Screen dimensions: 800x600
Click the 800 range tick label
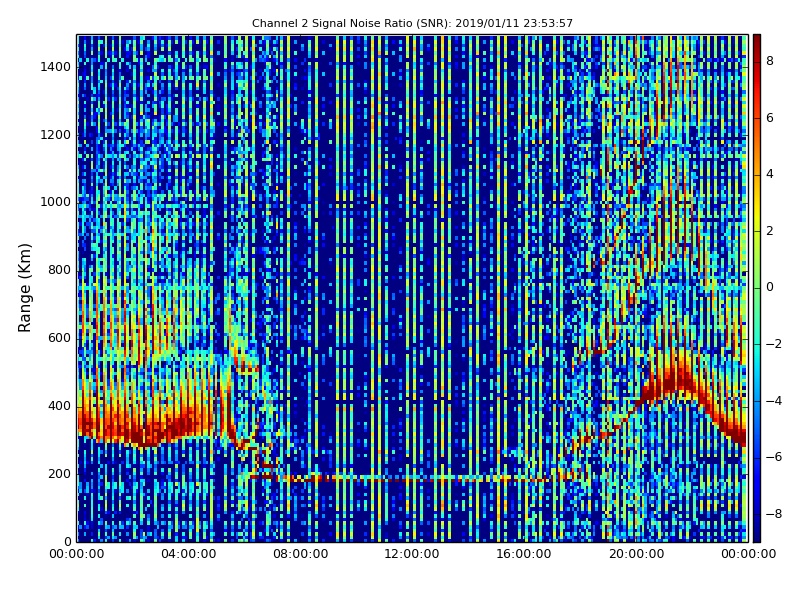59,270
